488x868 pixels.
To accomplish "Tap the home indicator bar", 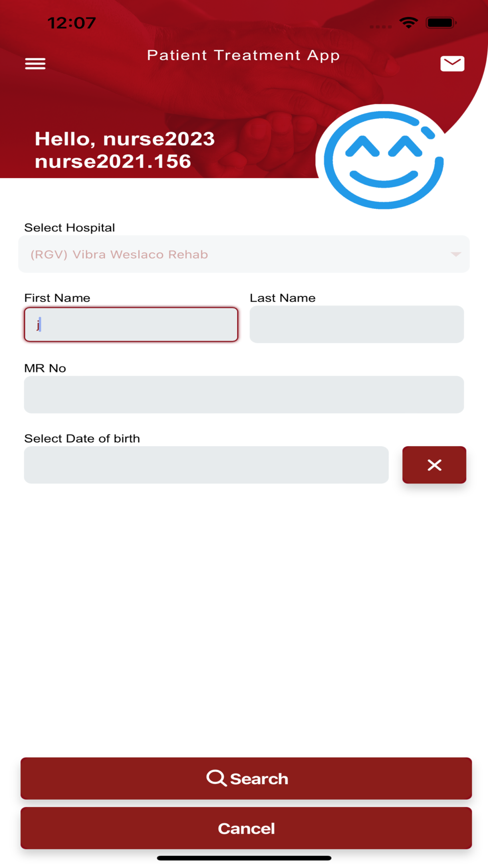I will 244,858.
